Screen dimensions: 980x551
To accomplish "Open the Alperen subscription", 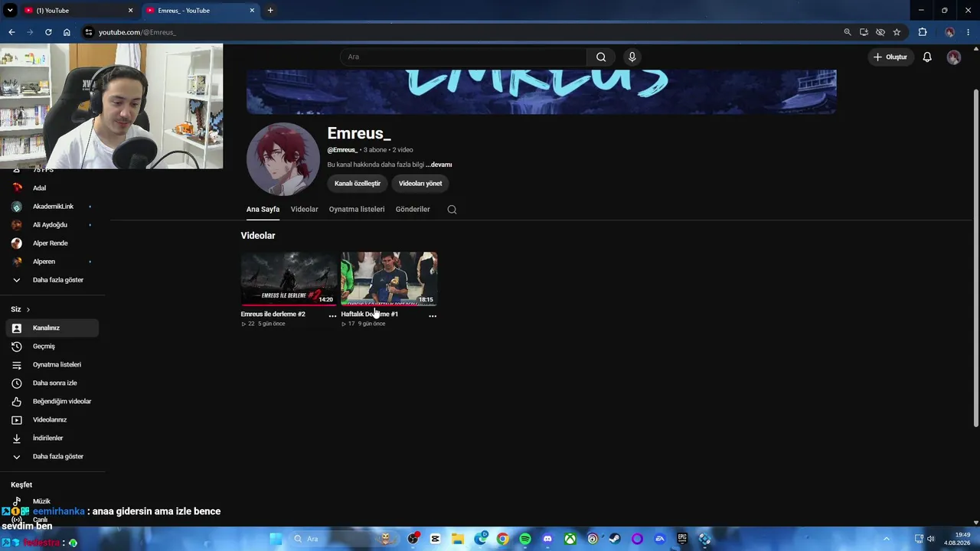I will (x=52, y=262).
